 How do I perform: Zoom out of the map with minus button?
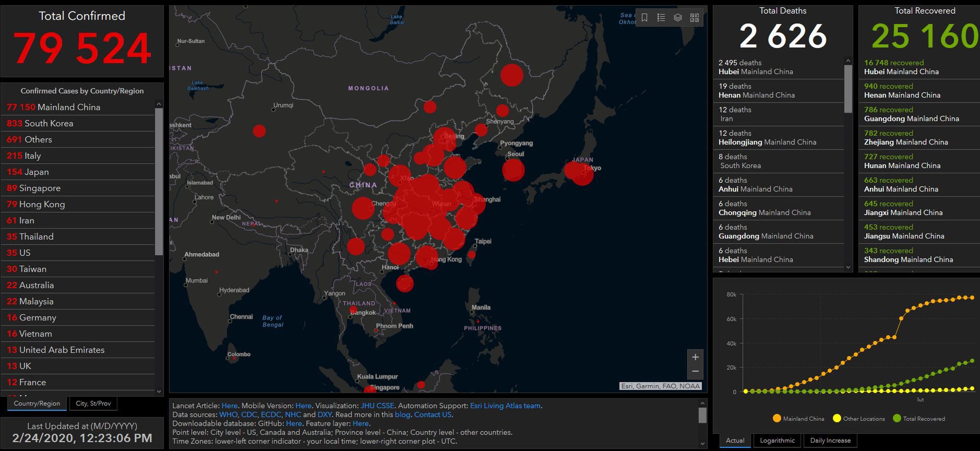[x=695, y=372]
